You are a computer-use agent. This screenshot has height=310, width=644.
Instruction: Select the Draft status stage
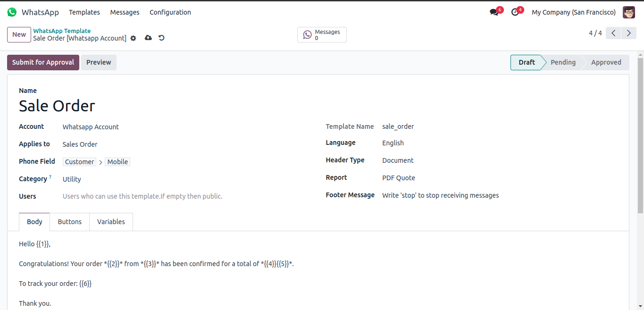(x=527, y=62)
